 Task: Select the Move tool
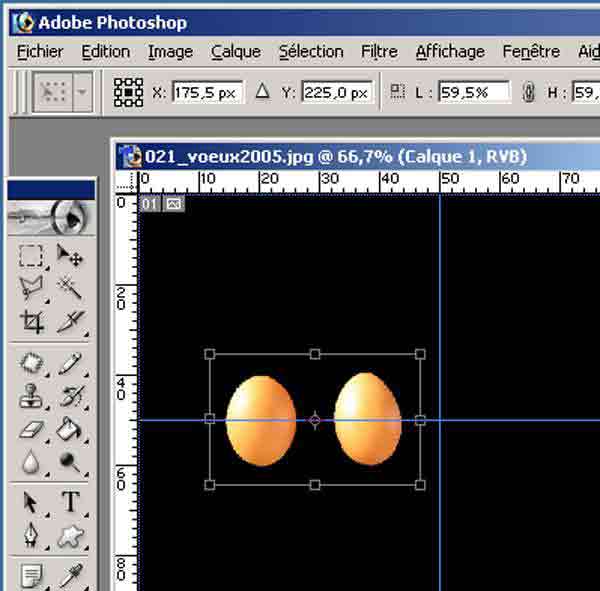pyautogui.click(x=70, y=255)
